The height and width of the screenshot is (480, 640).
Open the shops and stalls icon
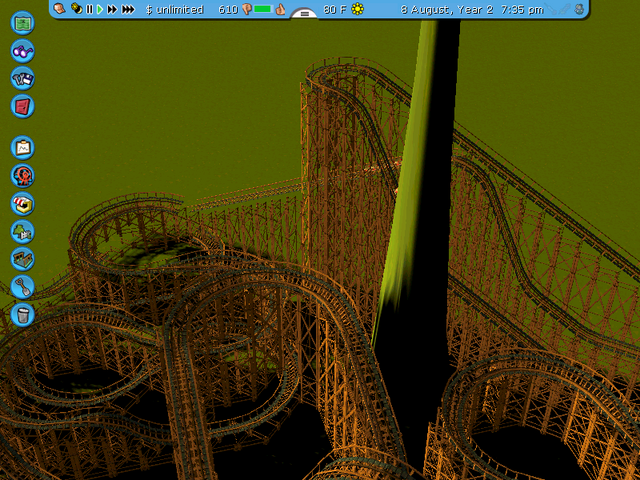click(x=22, y=203)
